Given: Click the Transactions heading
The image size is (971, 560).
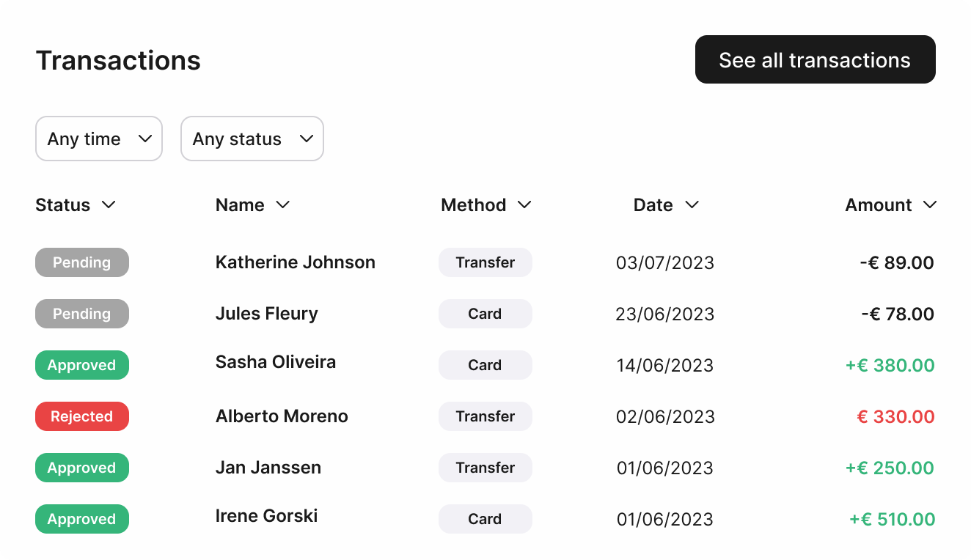Looking at the screenshot, I should click(x=118, y=60).
